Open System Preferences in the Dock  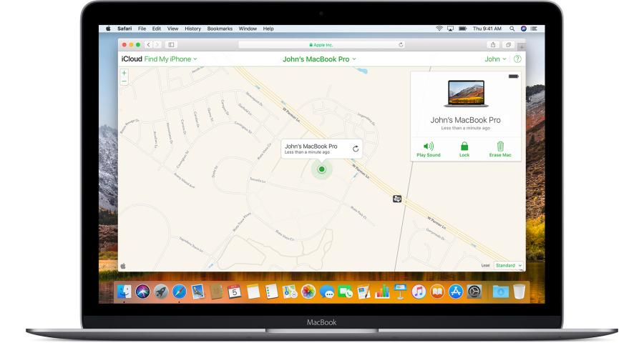pyautogui.click(x=474, y=292)
